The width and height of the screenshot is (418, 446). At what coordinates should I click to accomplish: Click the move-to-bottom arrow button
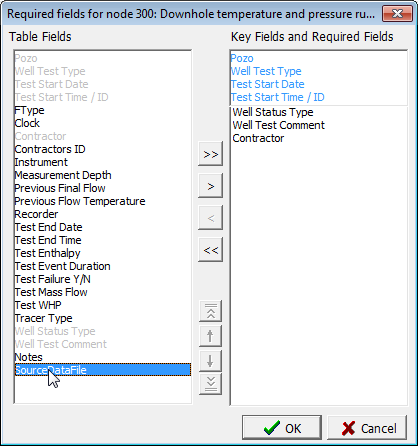[210, 384]
